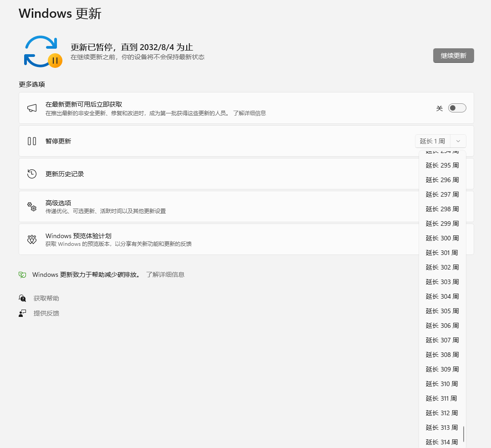Click the Windows Insider hearts icon
Viewport: 491px width, 448px height.
(32, 239)
